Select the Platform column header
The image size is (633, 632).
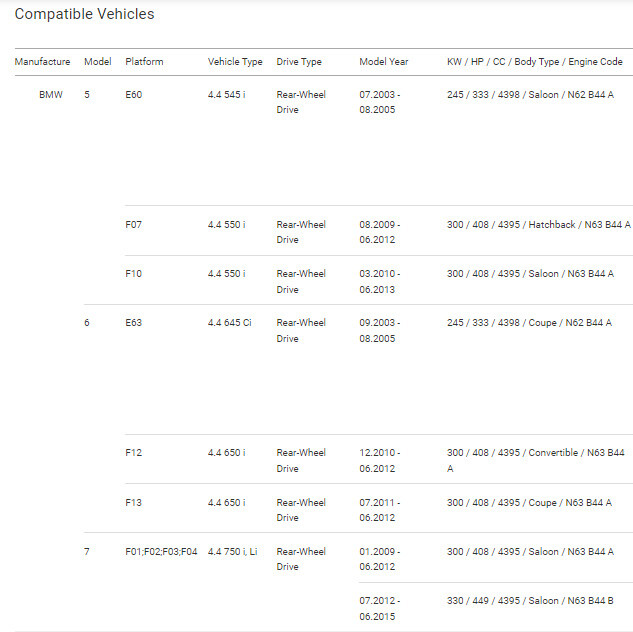tap(144, 62)
